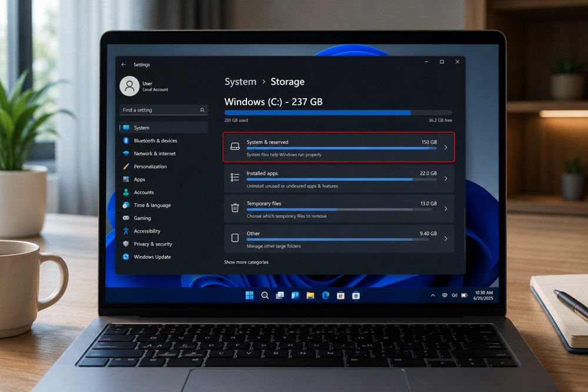Click "Choose which temporary files to remove"
Viewport: 588px width, 392px height.
(x=286, y=216)
